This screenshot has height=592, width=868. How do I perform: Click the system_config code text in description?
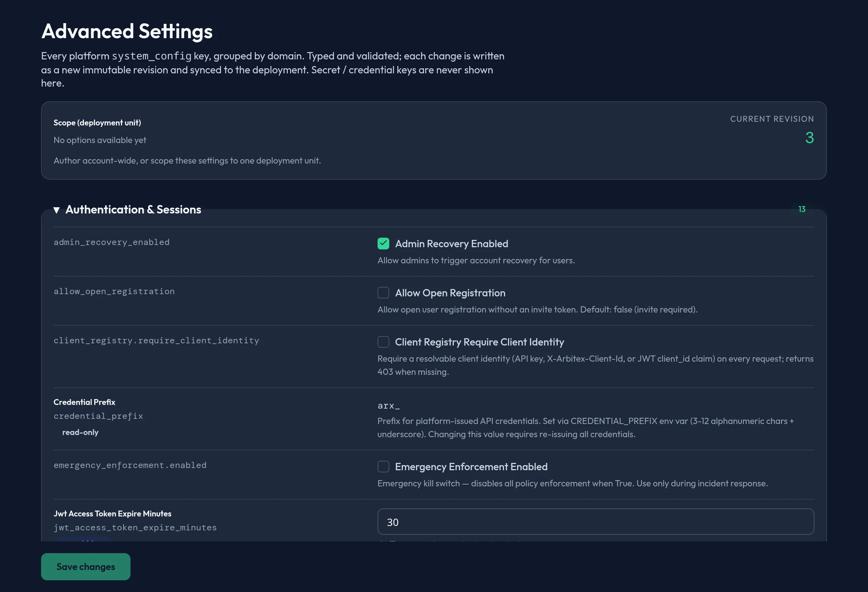[152, 56]
